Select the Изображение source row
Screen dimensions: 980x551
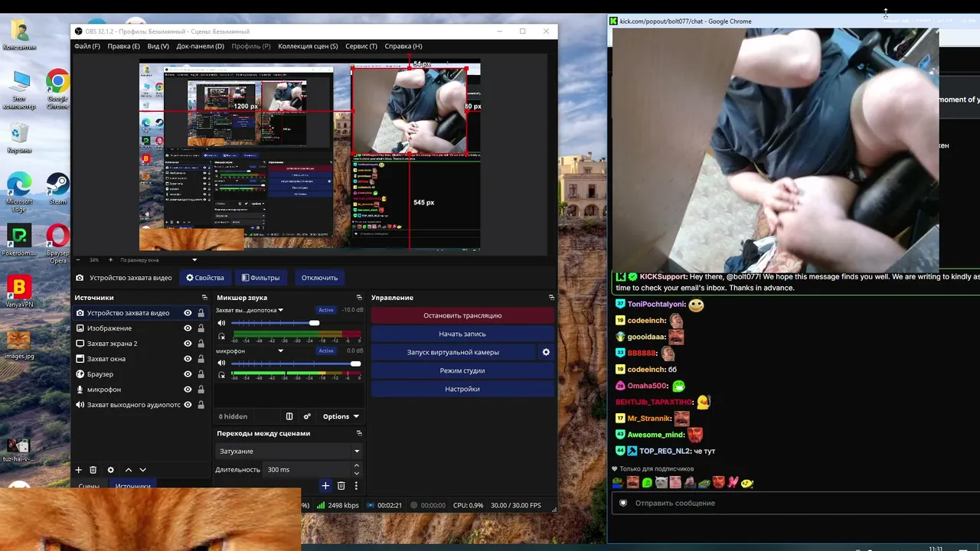[141, 328]
